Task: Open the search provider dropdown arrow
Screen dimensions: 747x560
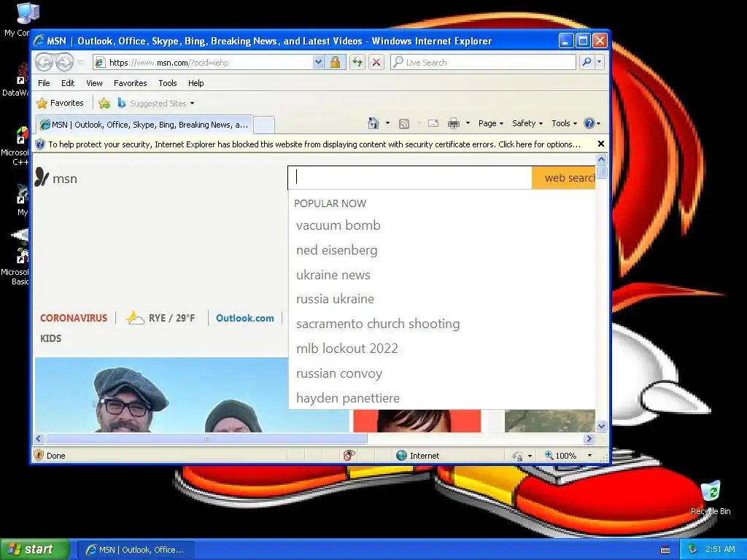Action: pos(600,62)
